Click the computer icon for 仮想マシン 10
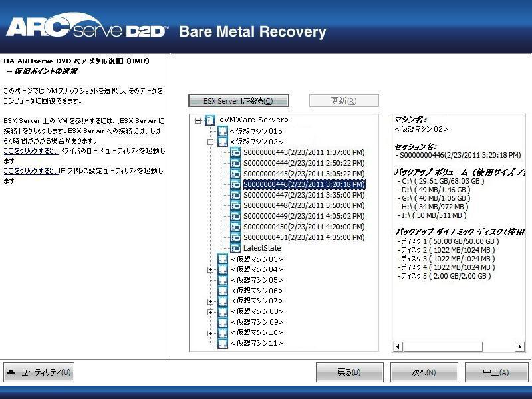Screen dimensions: 532x399 click(223, 333)
